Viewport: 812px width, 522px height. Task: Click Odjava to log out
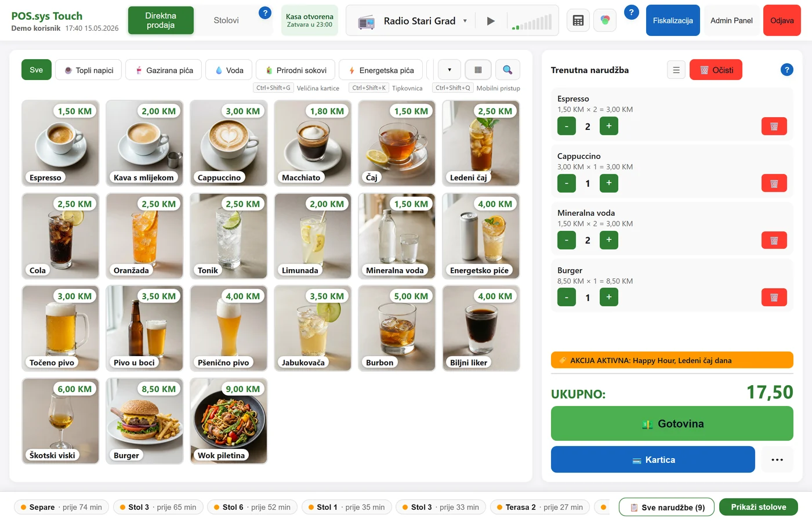point(782,20)
